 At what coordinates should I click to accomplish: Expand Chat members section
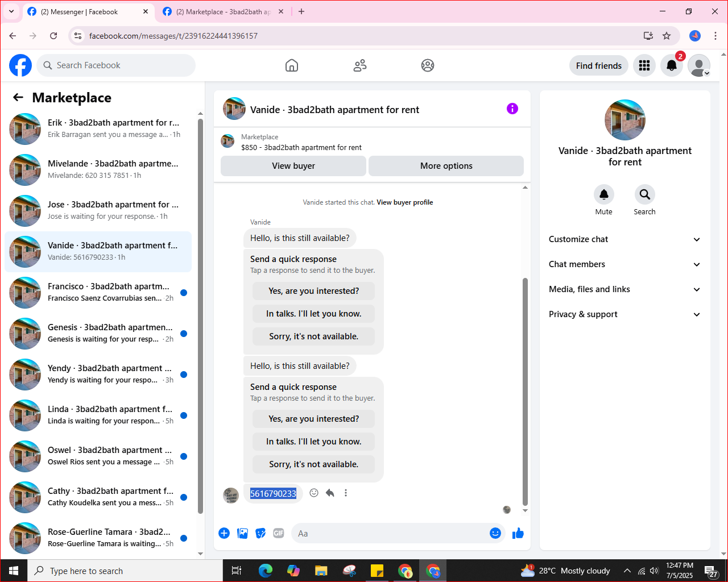click(x=624, y=264)
